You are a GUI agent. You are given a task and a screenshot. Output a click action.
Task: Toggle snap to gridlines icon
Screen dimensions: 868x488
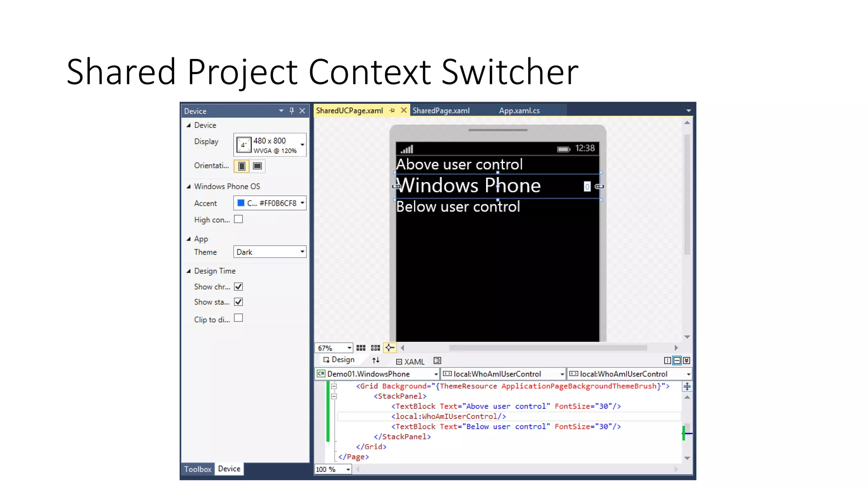click(x=376, y=348)
